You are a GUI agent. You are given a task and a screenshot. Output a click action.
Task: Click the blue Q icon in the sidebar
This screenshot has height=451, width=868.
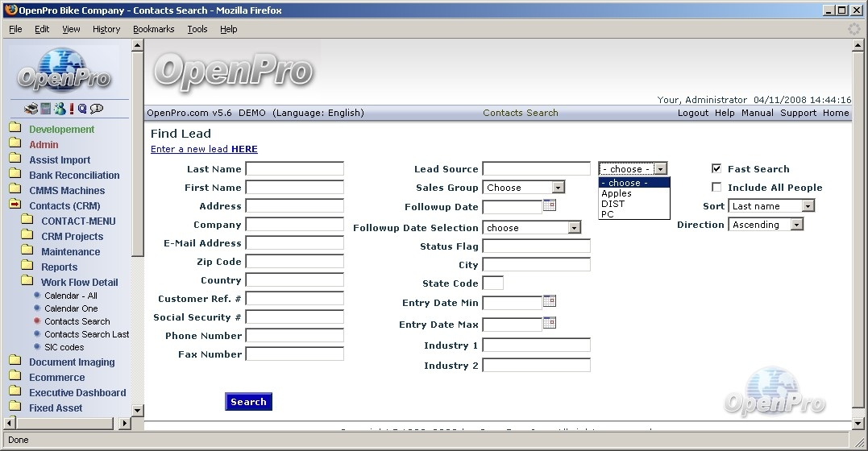[x=82, y=109]
